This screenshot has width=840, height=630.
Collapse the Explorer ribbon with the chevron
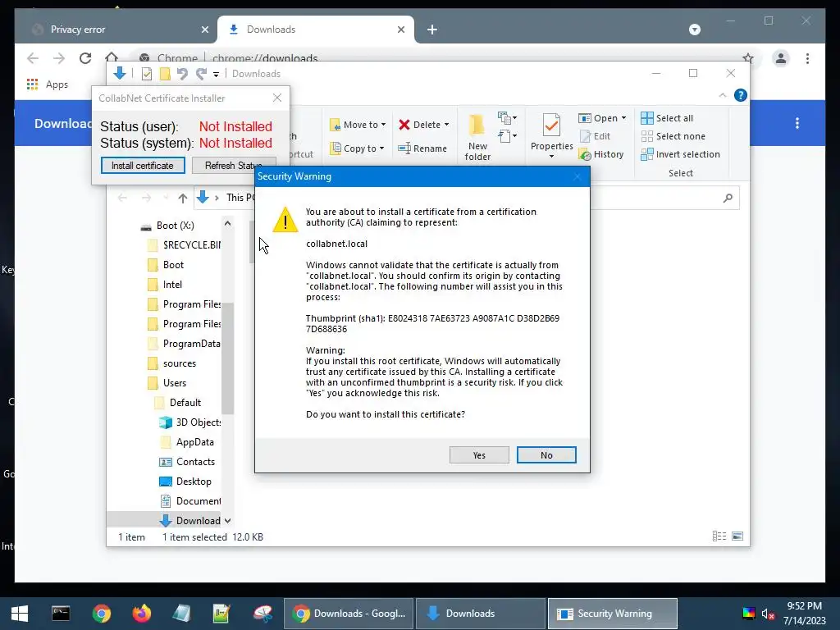[723, 95]
